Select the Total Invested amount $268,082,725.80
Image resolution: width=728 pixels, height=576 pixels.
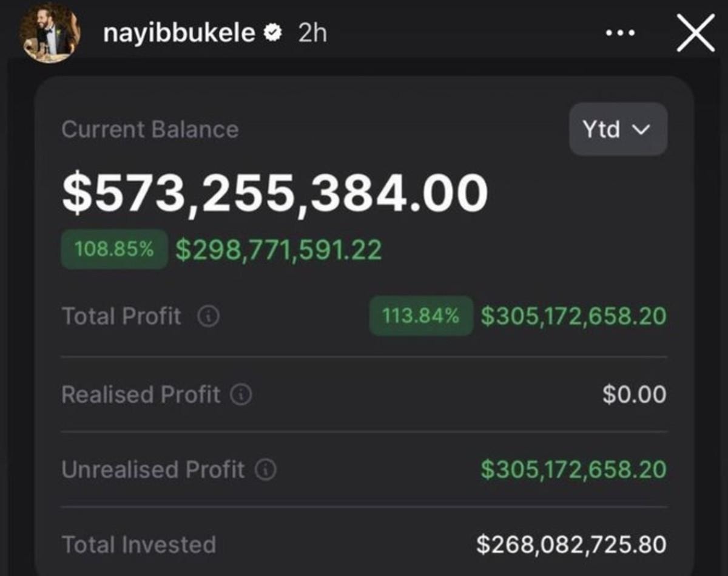[x=571, y=544]
